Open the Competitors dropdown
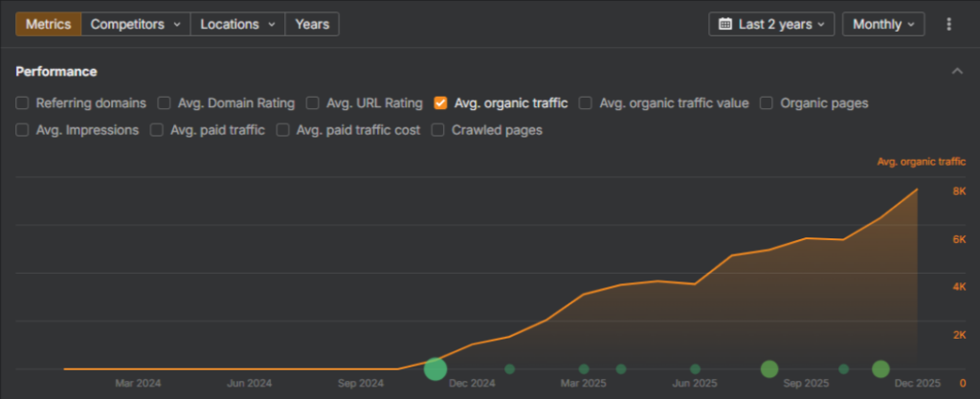 tap(135, 24)
